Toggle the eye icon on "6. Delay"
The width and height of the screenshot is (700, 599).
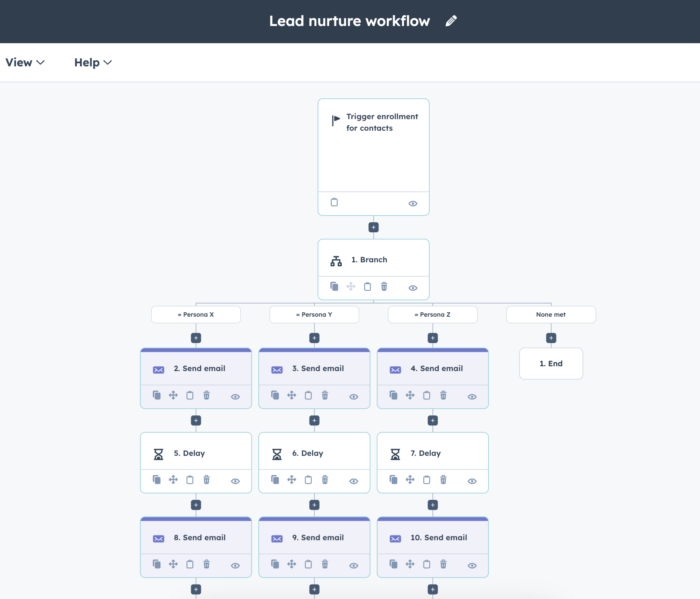coord(354,481)
